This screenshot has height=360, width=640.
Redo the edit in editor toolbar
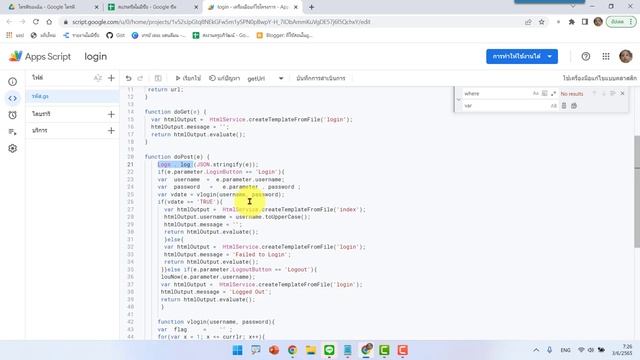(x=140, y=78)
